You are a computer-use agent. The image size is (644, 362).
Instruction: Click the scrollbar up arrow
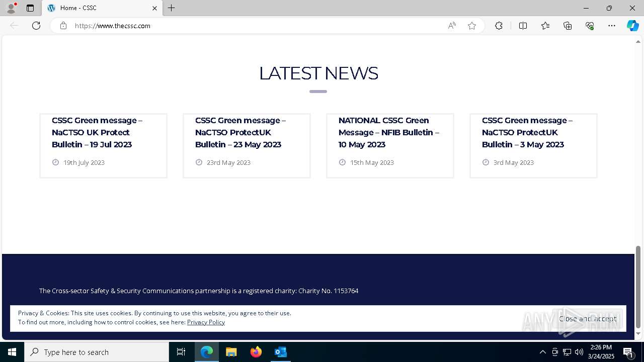coord(638,42)
